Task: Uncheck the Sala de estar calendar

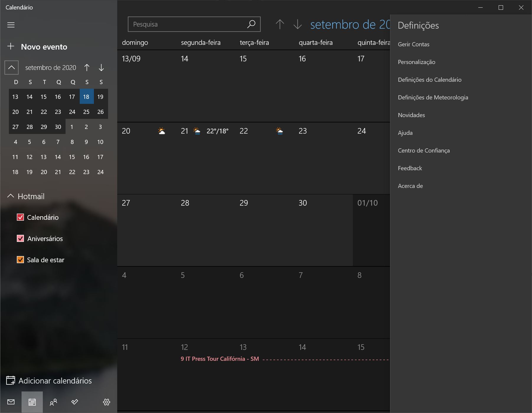Action: (20, 260)
